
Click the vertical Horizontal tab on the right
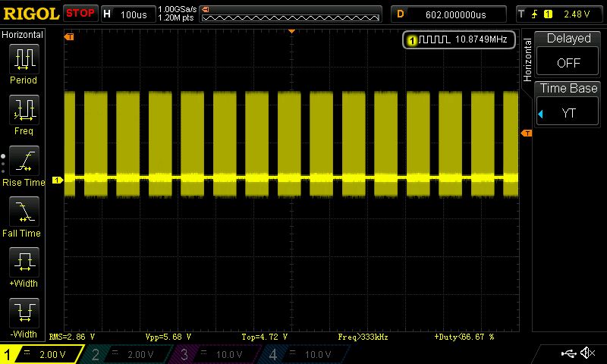tap(527, 60)
